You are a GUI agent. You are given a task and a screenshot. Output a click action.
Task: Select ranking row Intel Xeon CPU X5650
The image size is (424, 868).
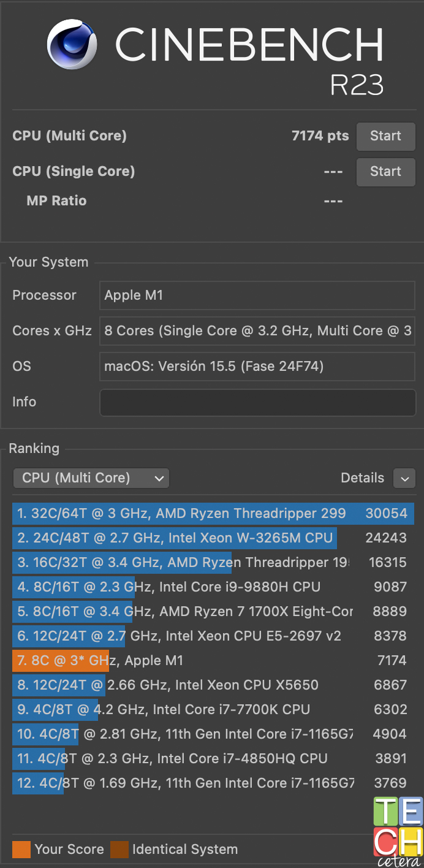click(213, 685)
